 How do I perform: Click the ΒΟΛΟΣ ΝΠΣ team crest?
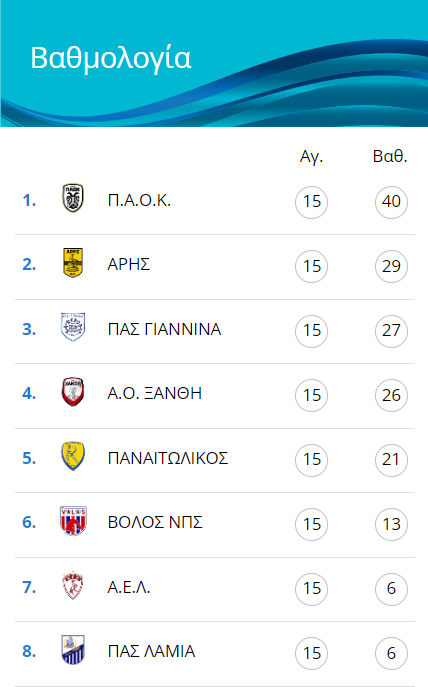73,521
